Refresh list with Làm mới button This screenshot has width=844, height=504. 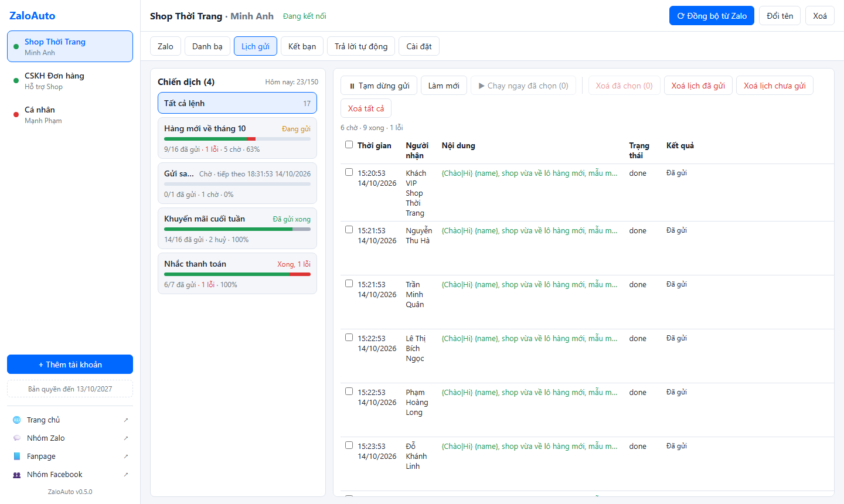pyautogui.click(x=444, y=86)
